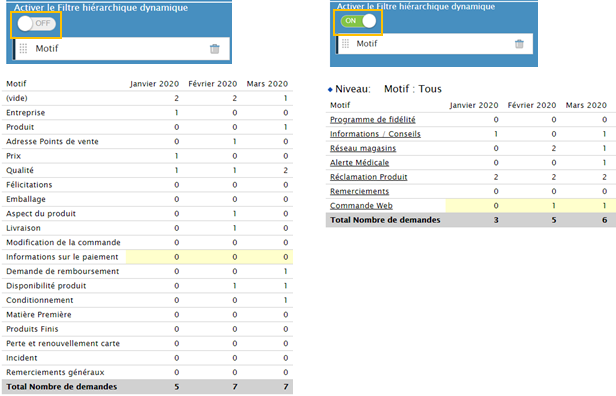This screenshot has height=396, width=616.
Task: Select the Qualité row in left table
Action: click(x=147, y=170)
